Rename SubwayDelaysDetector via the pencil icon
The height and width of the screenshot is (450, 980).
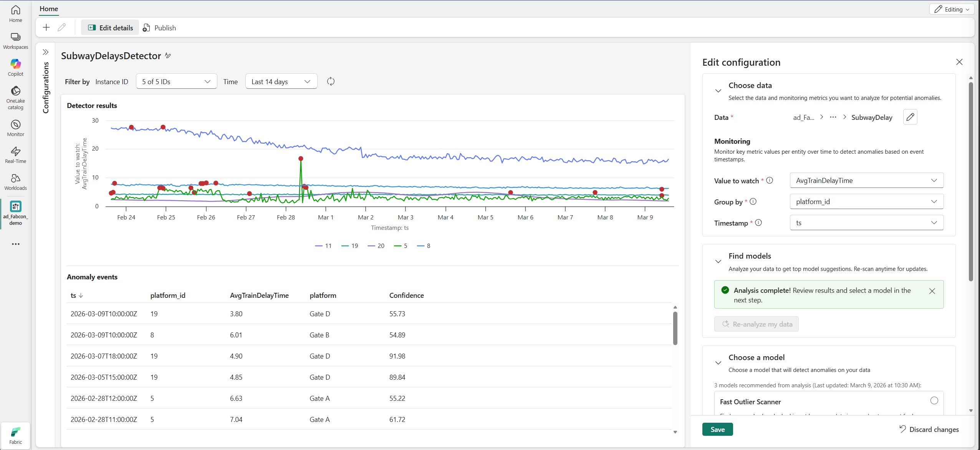(168, 56)
